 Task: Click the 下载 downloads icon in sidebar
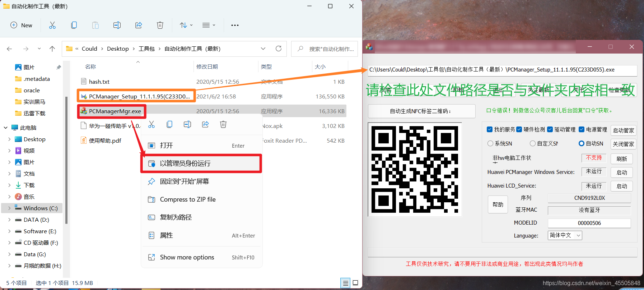pyautogui.click(x=18, y=185)
